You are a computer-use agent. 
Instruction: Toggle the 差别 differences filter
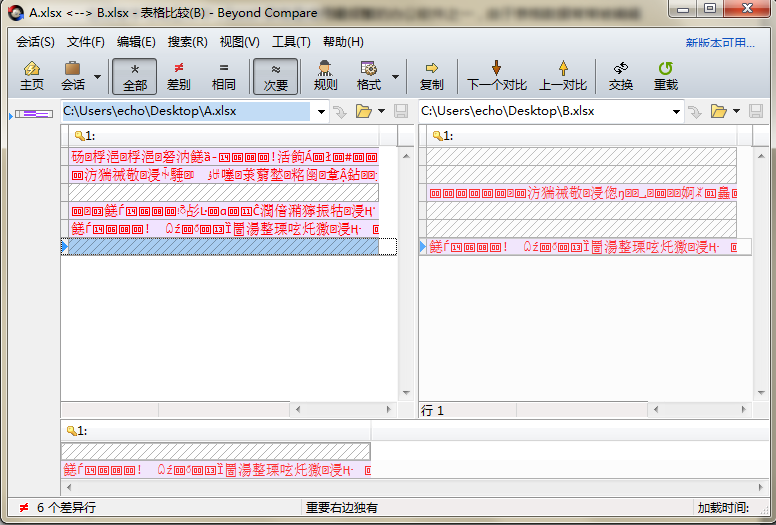(x=179, y=76)
